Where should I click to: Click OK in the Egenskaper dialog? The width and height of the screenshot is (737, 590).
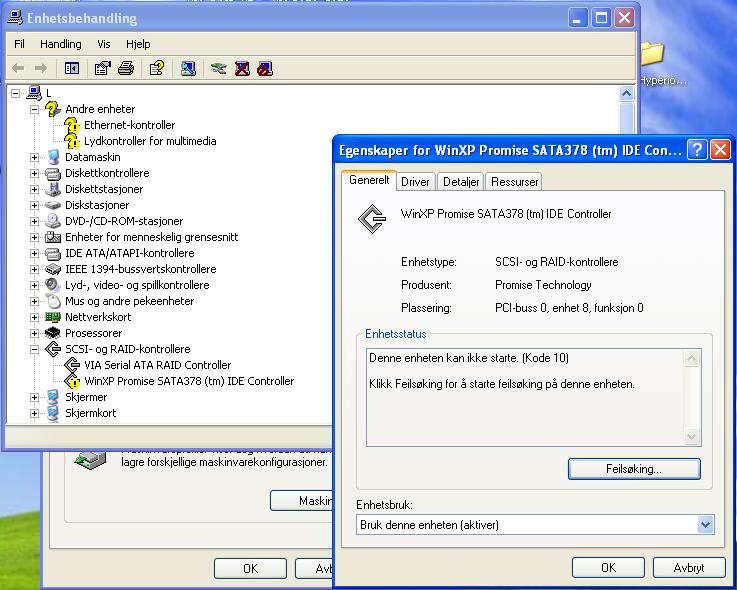pyautogui.click(x=608, y=568)
